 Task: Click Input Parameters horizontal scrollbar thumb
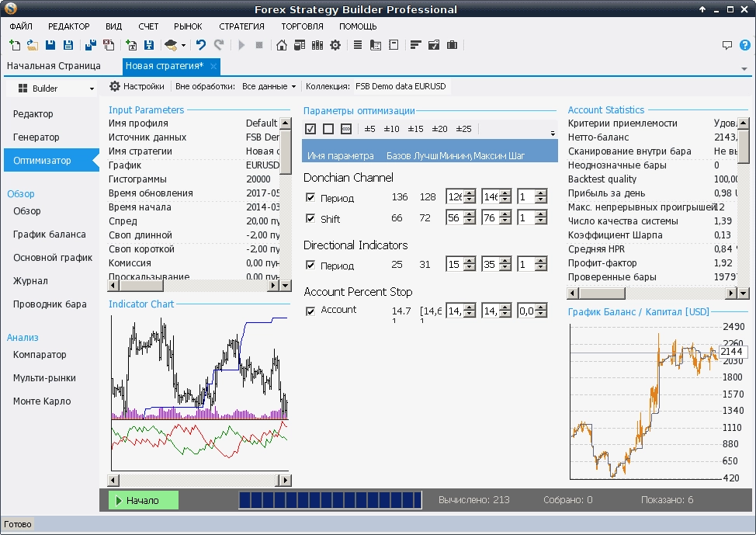pyautogui.click(x=141, y=285)
